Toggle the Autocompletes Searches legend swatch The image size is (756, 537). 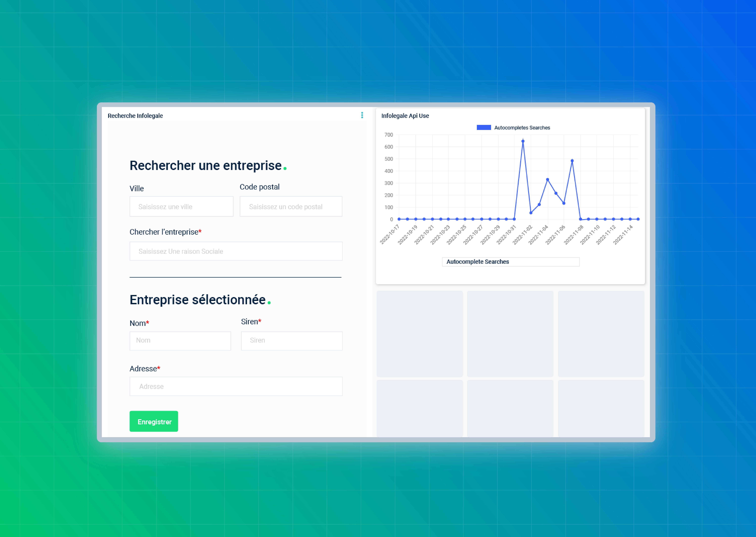484,128
